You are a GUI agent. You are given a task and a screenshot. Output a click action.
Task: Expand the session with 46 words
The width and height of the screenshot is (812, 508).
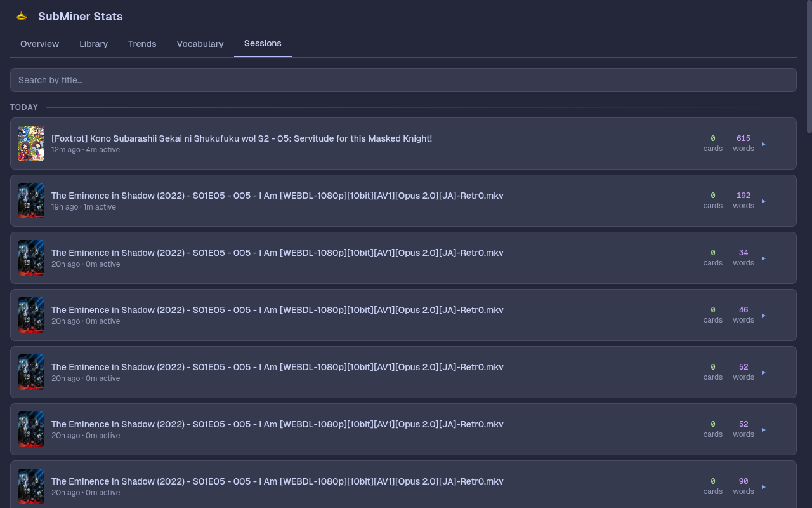point(763,316)
